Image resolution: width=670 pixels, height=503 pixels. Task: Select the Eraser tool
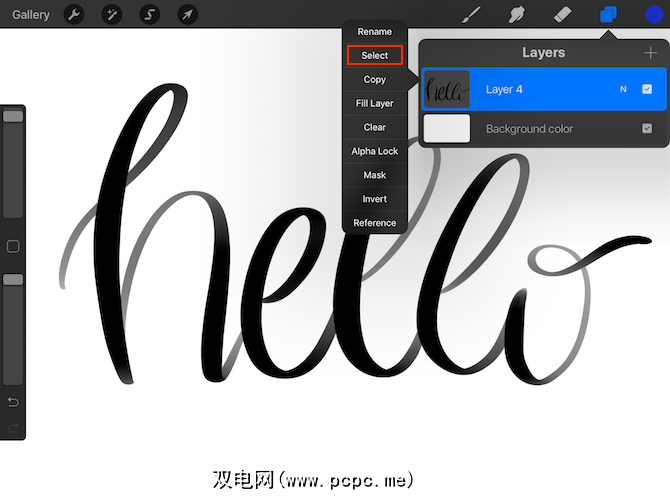562,15
